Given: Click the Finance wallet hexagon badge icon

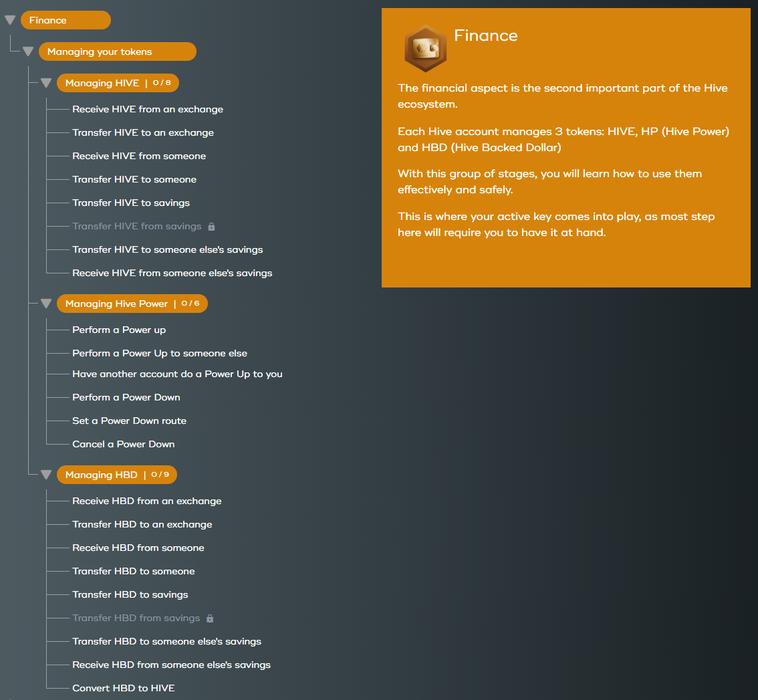Looking at the screenshot, I should [425, 48].
